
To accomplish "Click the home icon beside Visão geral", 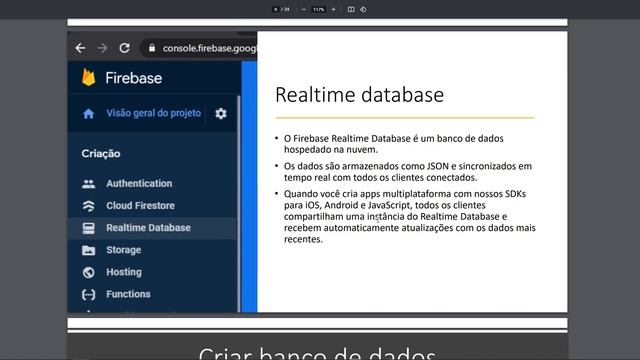I will point(89,113).
